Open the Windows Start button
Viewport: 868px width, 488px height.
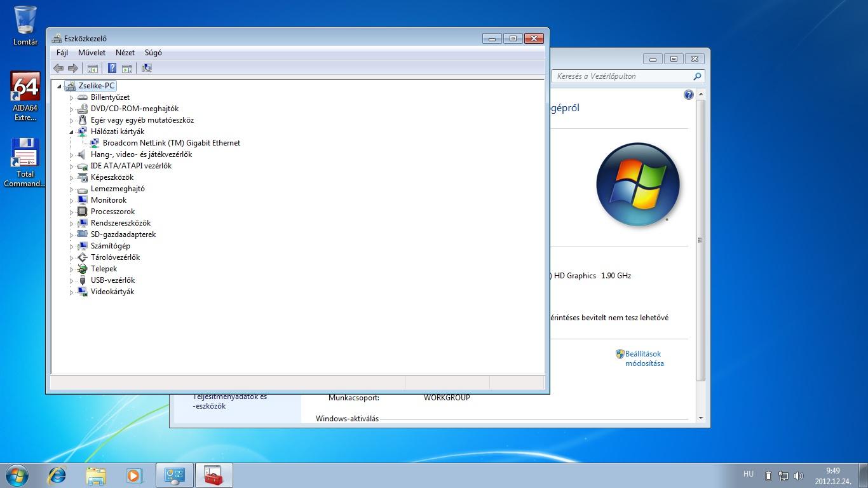tap(17, 475)
